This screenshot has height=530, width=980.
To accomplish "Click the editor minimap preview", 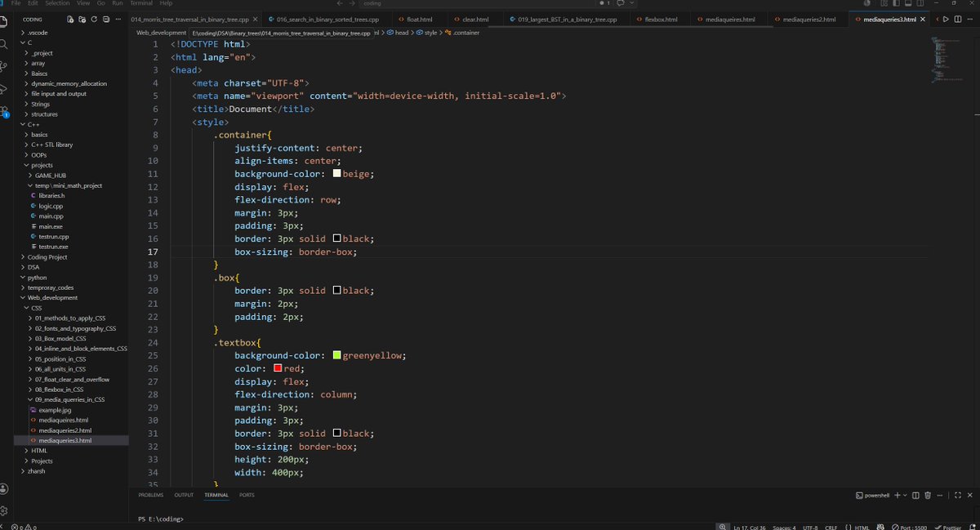I will click(x=947, y=59).
